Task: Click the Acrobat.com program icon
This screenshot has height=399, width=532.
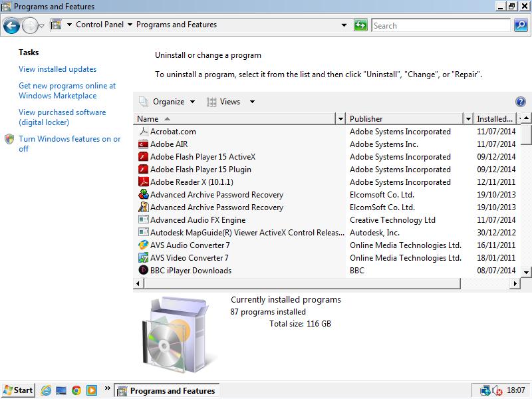Action: (144, 131)
